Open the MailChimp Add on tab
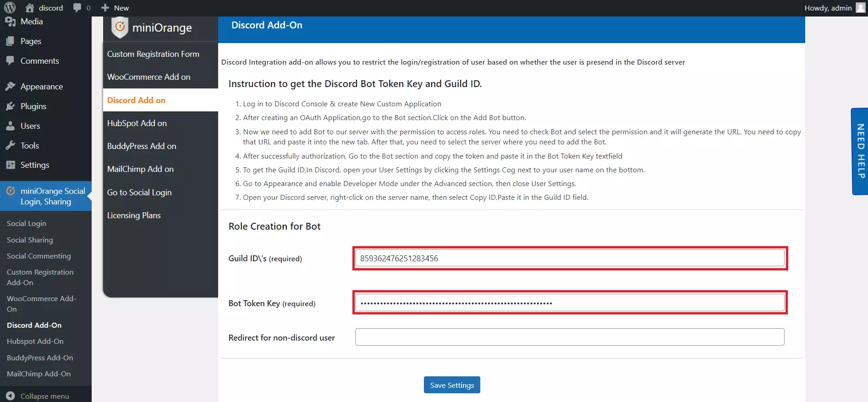 (160, 169)
